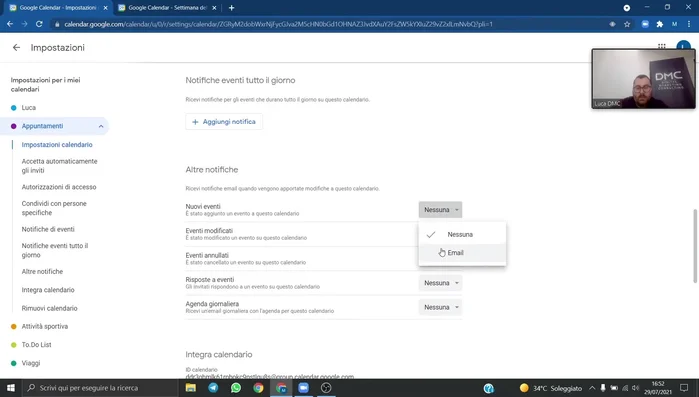This screenshot has height=397, width=699.
Task: Go to Accetta automaticamente gli inviti
Action: pos(59,166)
